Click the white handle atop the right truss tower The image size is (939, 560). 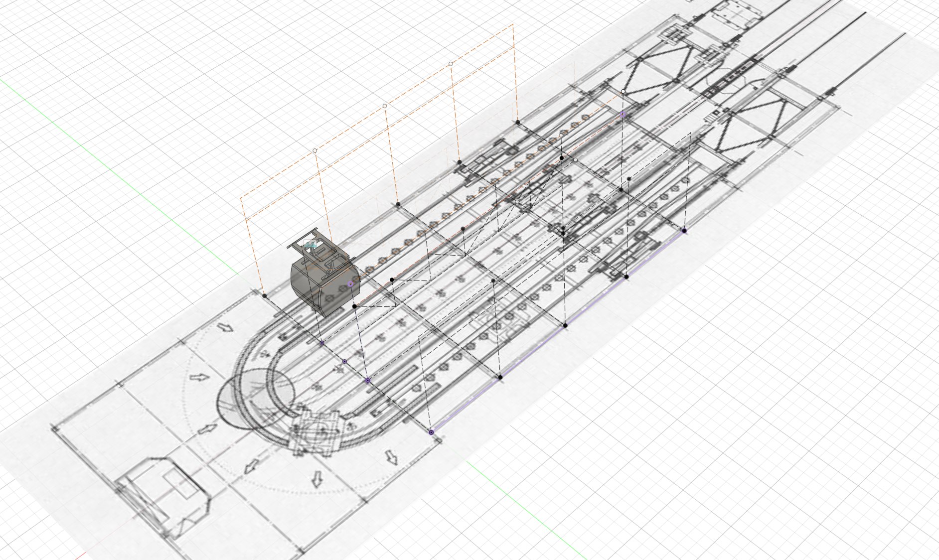click(623, 92)
